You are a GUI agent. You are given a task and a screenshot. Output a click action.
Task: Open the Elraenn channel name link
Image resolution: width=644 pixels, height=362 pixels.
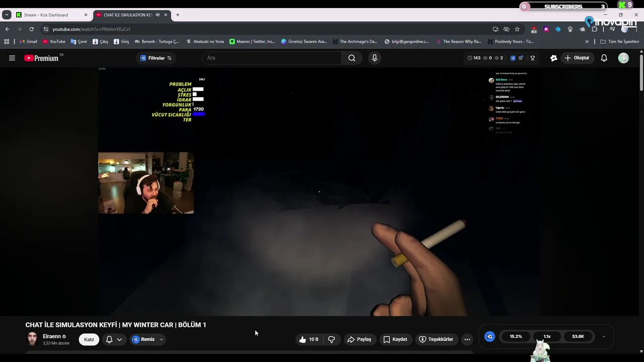[x=52, y=336]
